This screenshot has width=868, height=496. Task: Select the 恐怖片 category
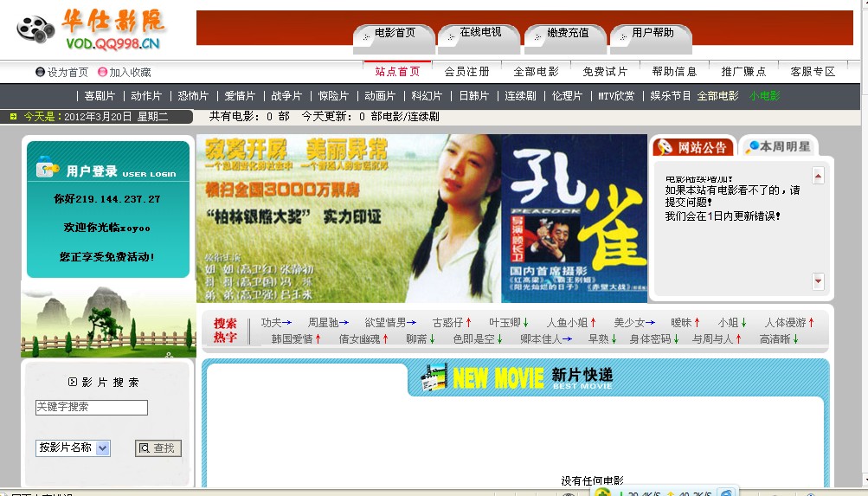pos(193,96)
